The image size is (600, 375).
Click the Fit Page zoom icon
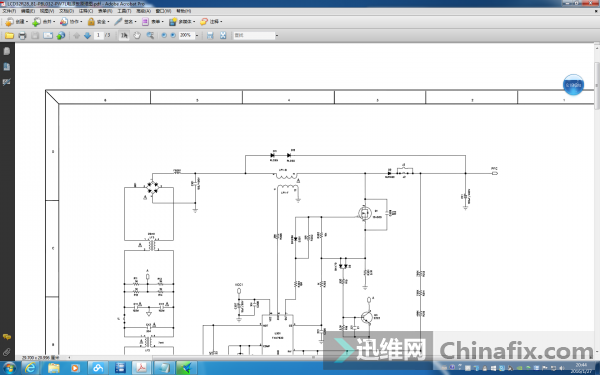[x=223, y=36]
